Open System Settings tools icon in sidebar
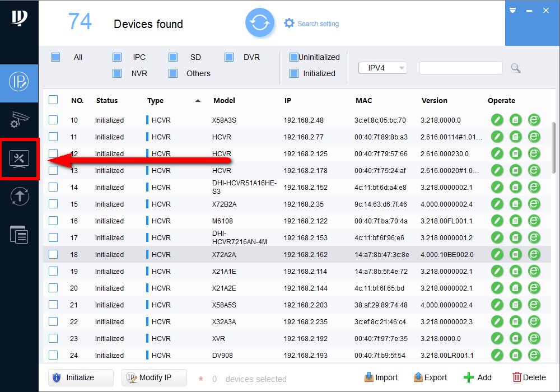This screenshot has height=392, width=560. (x=19, y=159)
